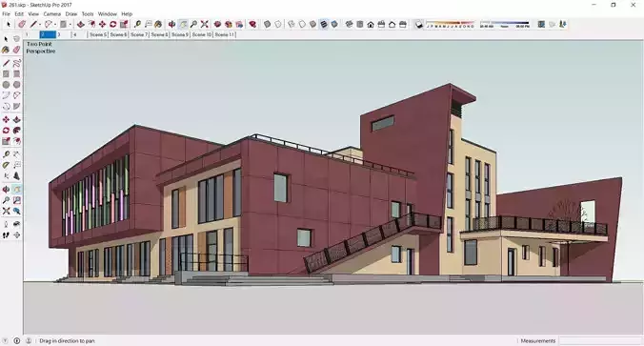Switch to the Scene 11 tab
This screenshot has width=644, height=346.
(225, 35)
